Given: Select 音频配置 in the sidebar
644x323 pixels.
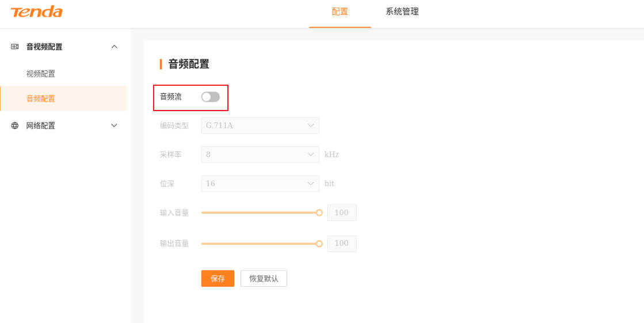Looking at the screenshot, I should click(41, 98).
